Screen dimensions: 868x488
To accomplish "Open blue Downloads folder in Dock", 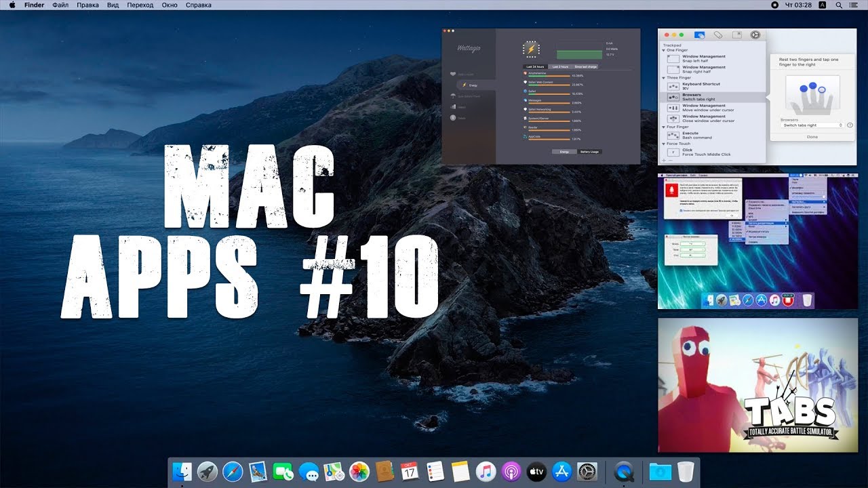I will click(660, 472).
